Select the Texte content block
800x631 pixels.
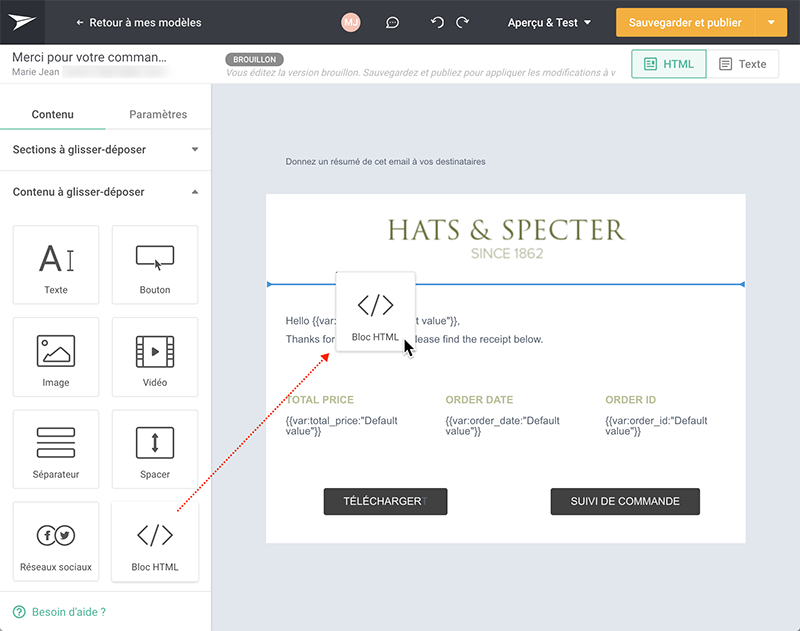pyautogui.click(x=56, y=265)
